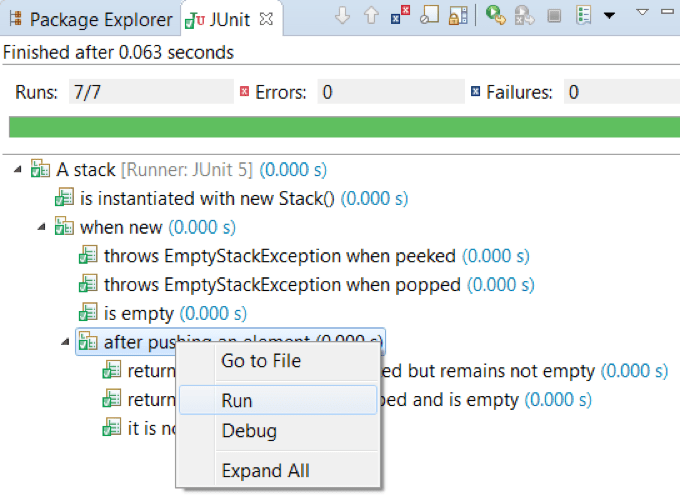Click '[Runner: JUnit 5]' text
The width and height of the screenshot is (680, 501).
tap(187, 170)
